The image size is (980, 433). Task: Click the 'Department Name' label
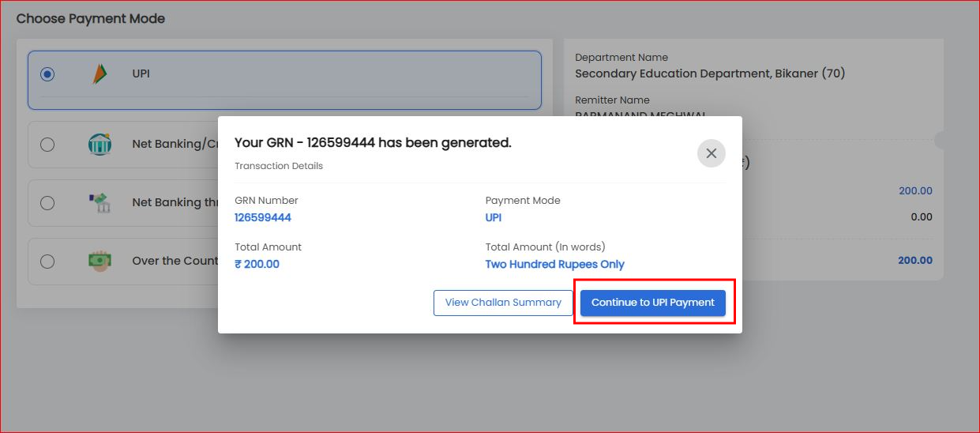click(621, 58)
